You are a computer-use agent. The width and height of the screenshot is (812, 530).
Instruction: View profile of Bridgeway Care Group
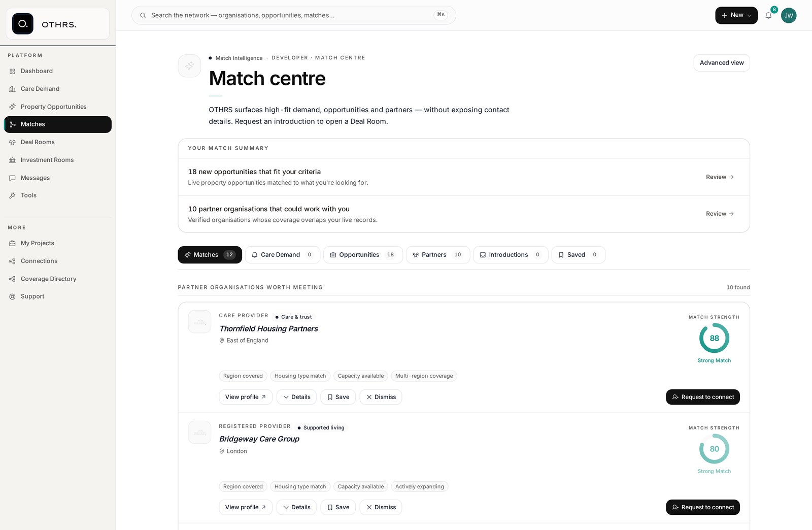[x=246, y=507]
